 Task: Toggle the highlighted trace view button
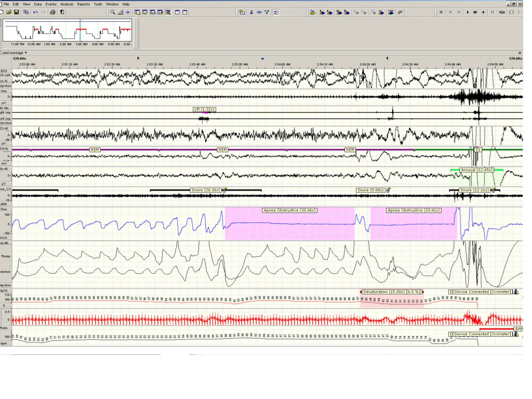pyautogui.click(x=277, y=12)
